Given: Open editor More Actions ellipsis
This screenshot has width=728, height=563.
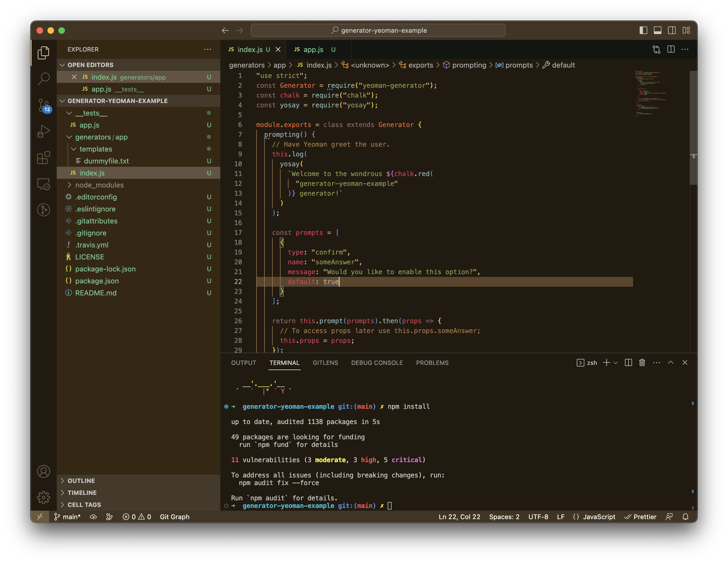Looking at the screenshot, I should tap(685, 49).
